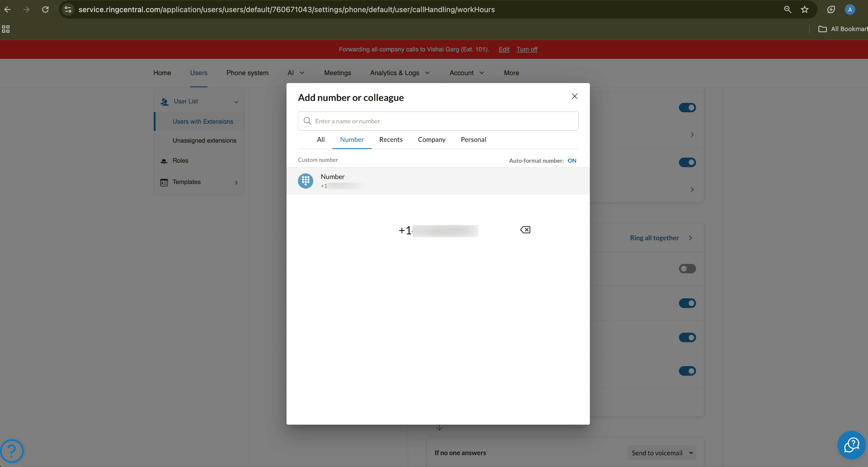This screenshot has width=868, height=467.
Task: Click the Roles hat icon
Action: click(164, 161)
